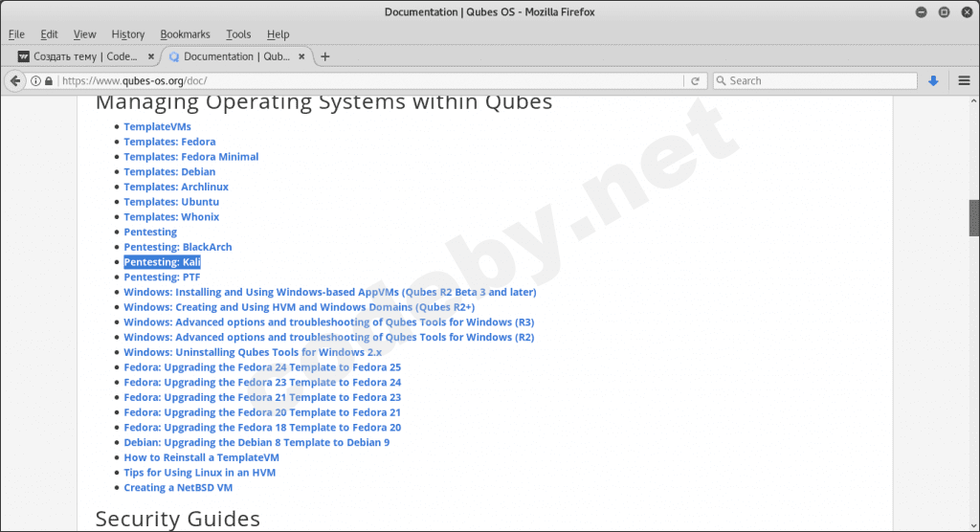The width and height of the screenshot is (980, 532).
Task: Switch to the Создать тему tab
Action: [85, 56]
